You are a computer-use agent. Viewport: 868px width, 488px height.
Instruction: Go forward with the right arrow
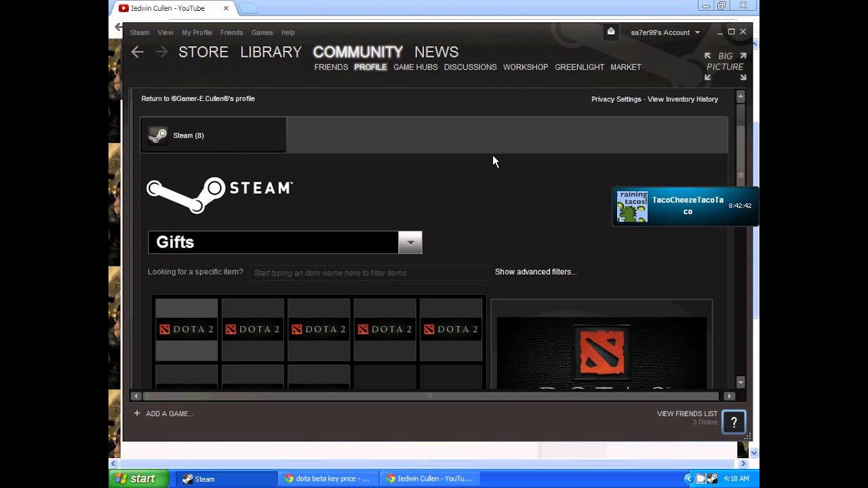[161, 52]
